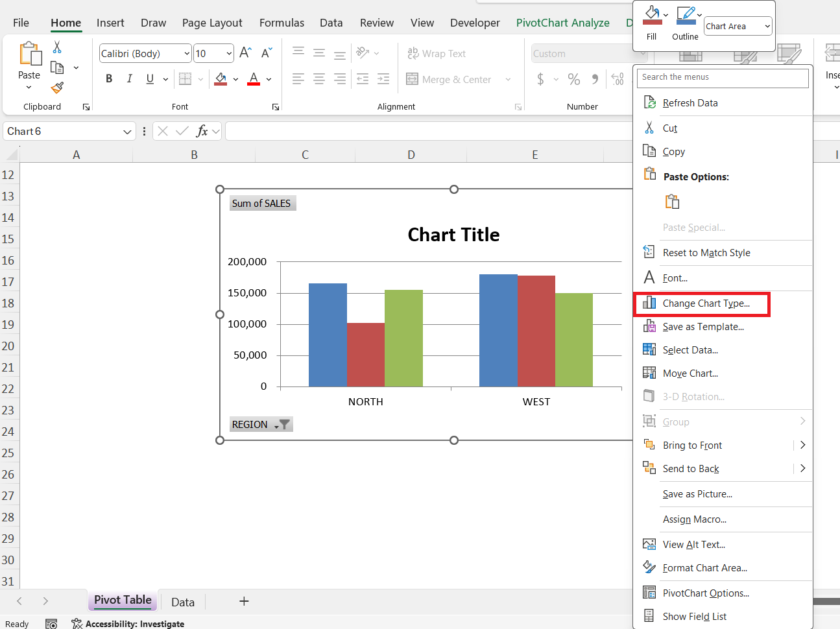
Task: Open the Calibri (Body) font dropdown
Action: [x=187, y=54]
